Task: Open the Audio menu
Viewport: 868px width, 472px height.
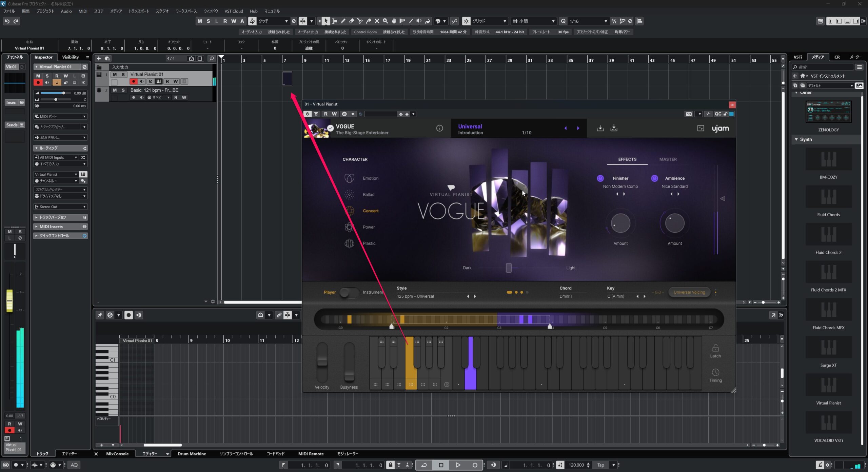Action: coord(66,11)
